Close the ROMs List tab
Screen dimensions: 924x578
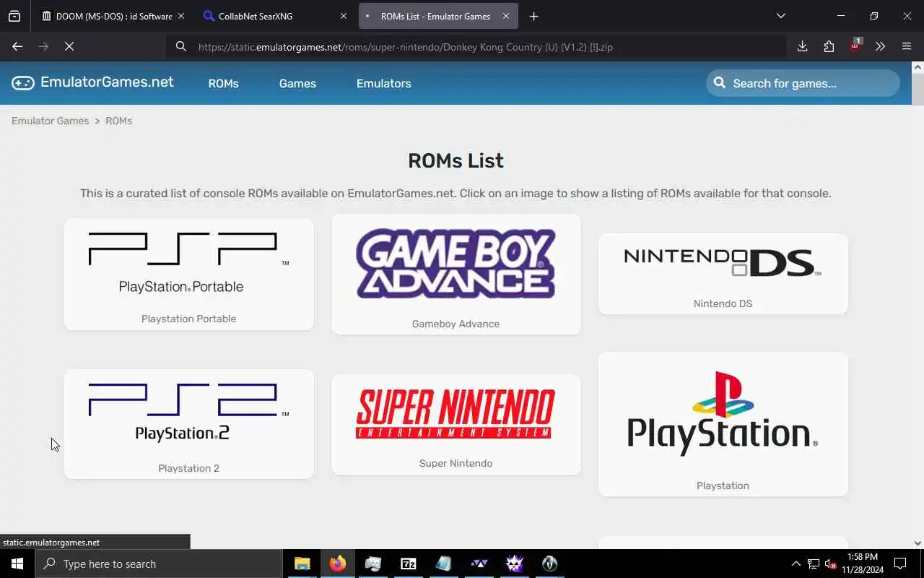[505, 16]
